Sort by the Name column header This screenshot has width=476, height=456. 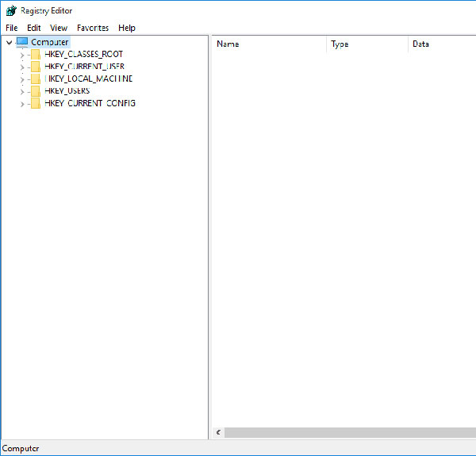[269, 44]
